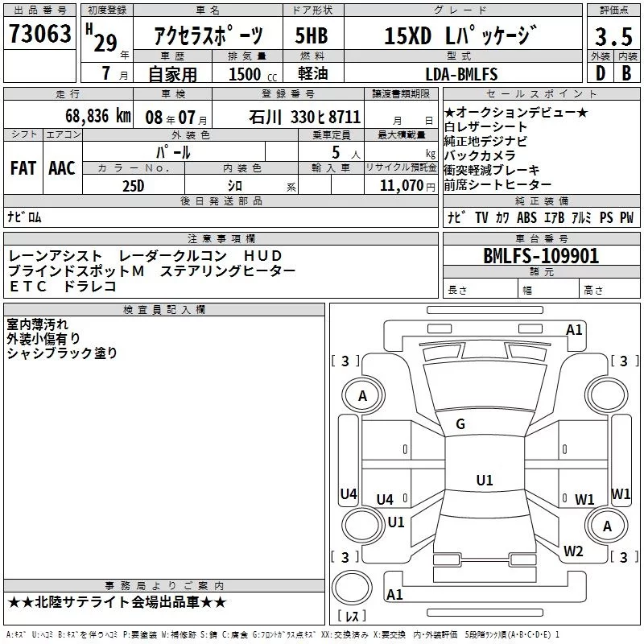Select sales point バックカメラ

pyautogui.click(x=479, y=155)
